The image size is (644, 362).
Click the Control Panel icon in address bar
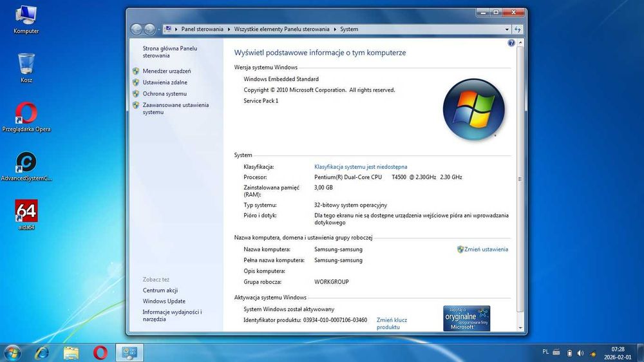tap(168, 29)
